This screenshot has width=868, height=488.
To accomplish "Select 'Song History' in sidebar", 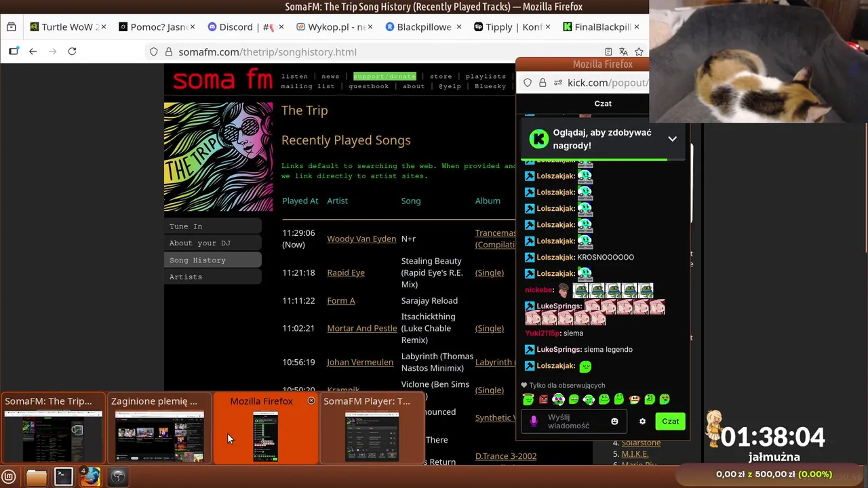I will [213, 260].
